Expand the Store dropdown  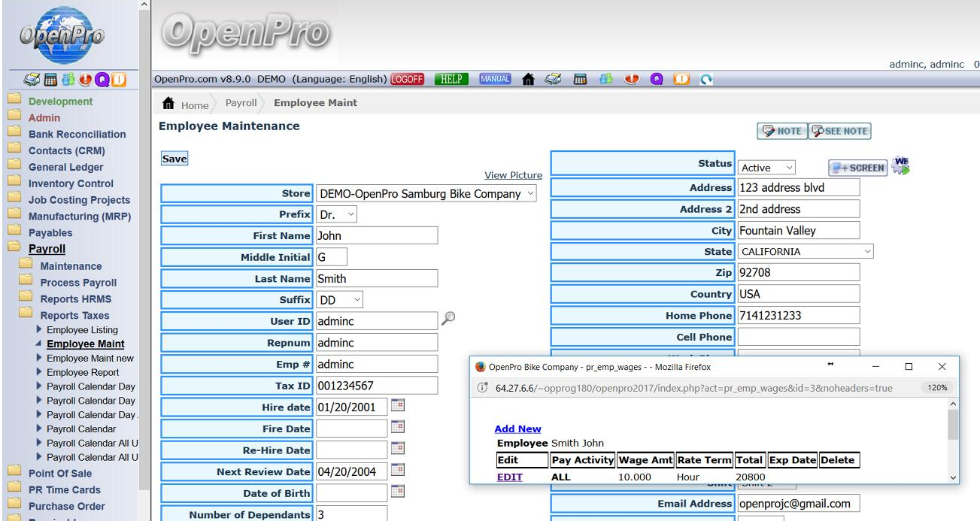coord(426,194)
